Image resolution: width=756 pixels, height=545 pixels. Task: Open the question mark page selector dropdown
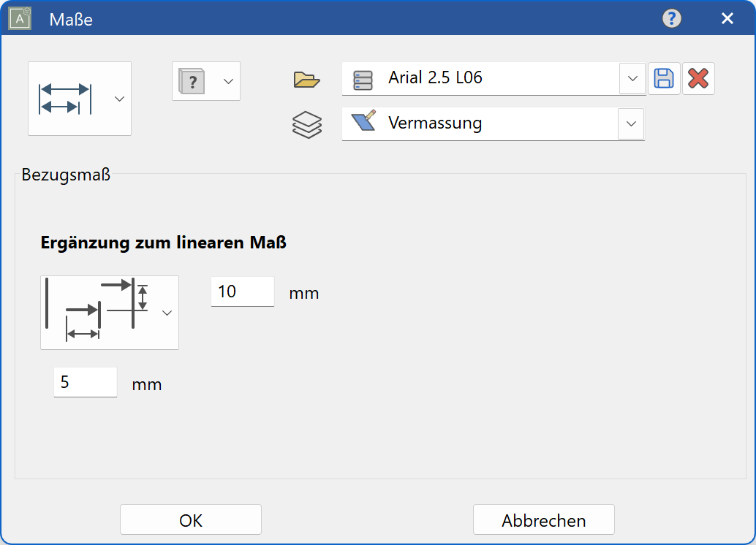click(x=227, y=81)
